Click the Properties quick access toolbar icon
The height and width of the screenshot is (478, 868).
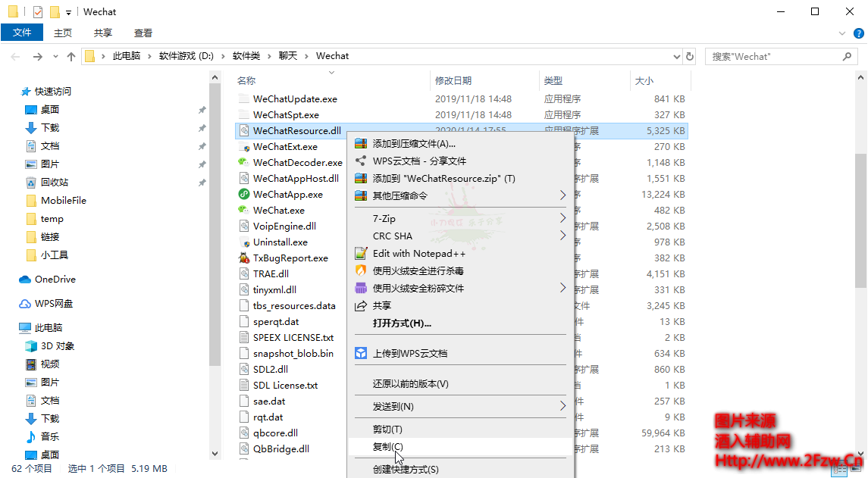38,11
